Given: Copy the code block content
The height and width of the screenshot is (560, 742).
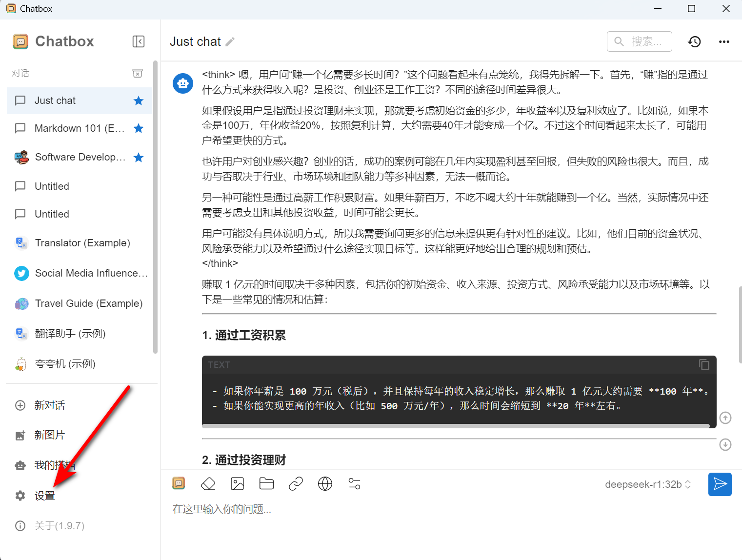Looking at the screenshot, I should click(703, 364).
